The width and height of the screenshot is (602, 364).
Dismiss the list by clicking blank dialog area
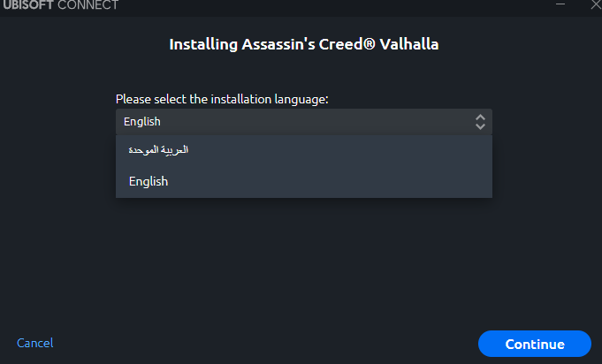coord(301,265)
